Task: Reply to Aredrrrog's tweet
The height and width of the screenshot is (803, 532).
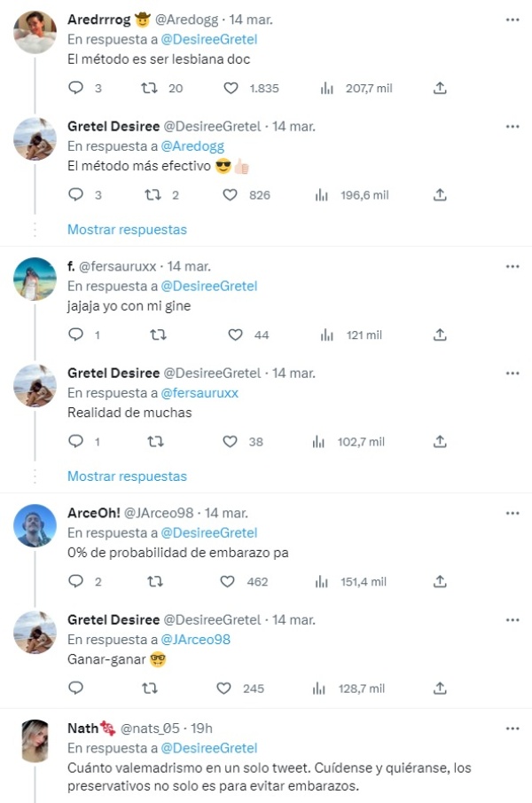Action: [76, 88]
